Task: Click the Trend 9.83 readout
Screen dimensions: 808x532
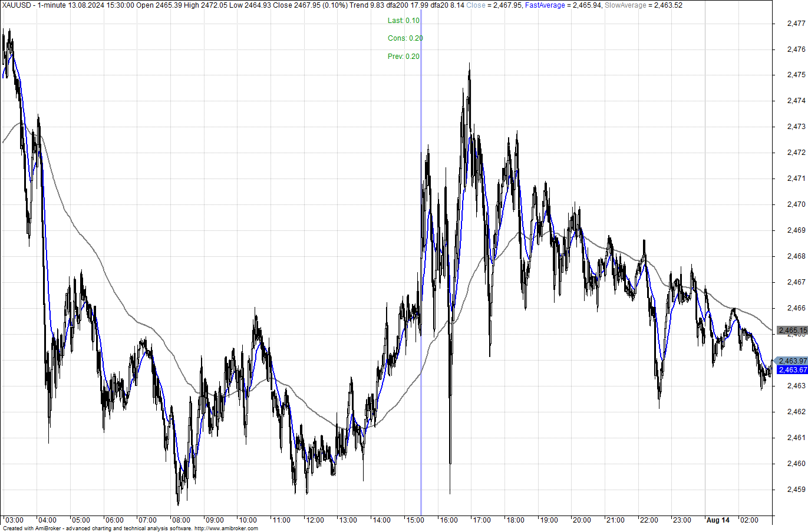Action: tap(366, 5)
